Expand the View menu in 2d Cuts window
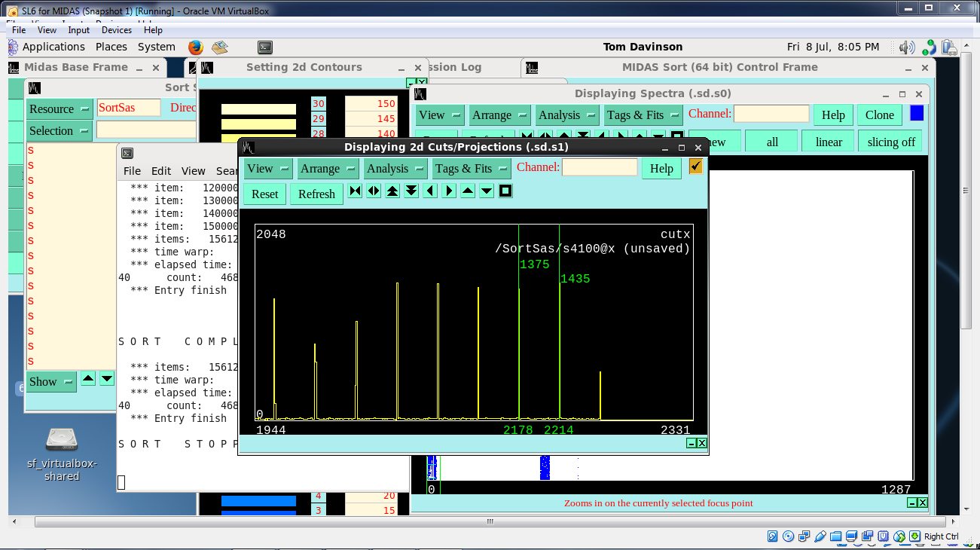Image resolution: width=980 pixels, height=550 pixels. (268, 168)
